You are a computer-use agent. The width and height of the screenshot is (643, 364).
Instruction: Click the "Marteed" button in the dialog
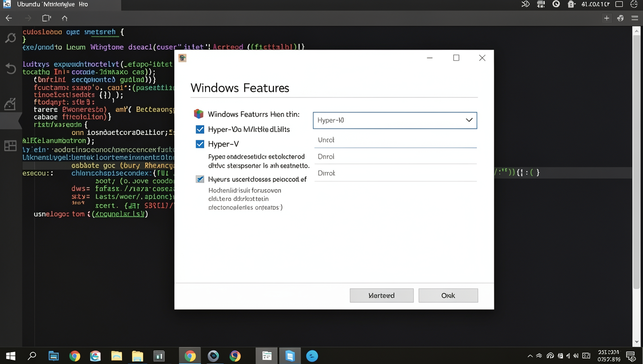coord(381,295)
